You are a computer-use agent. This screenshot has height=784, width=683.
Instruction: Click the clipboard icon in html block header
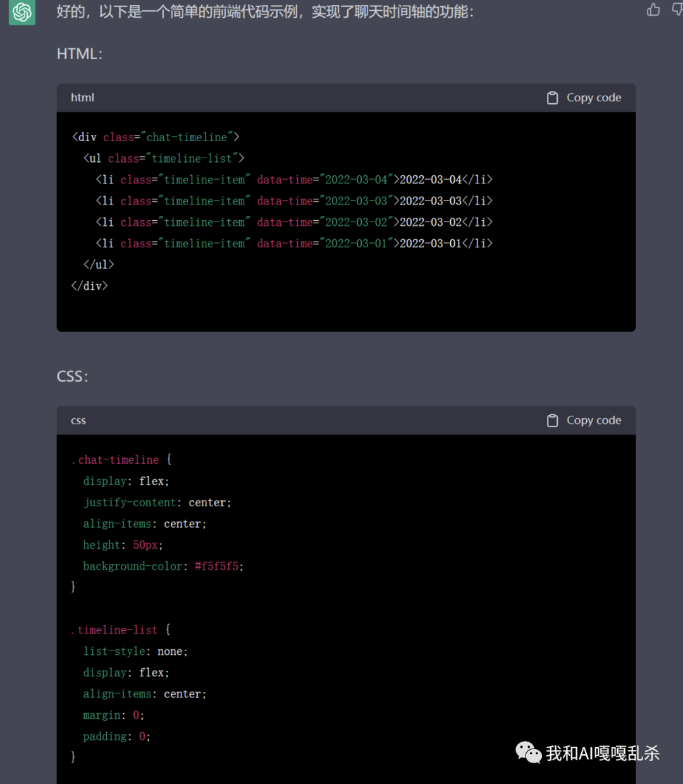(552, 98)
